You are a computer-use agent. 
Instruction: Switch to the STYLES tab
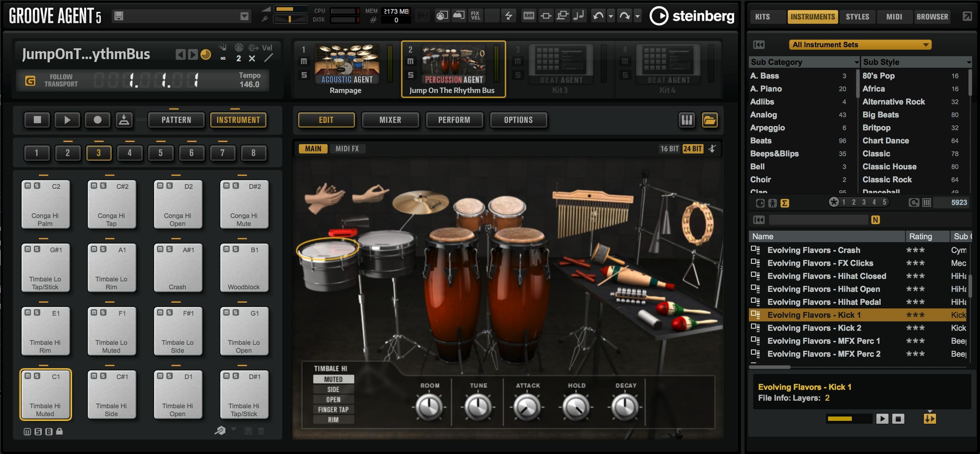click(x=858, y=17)
